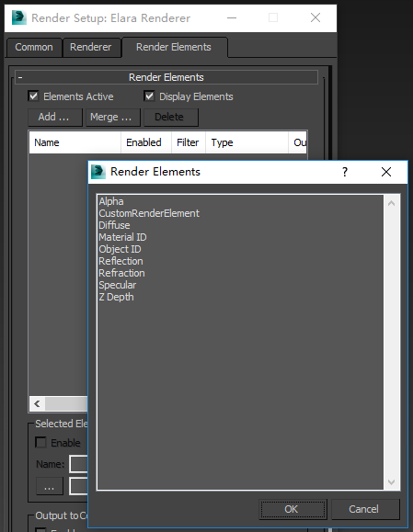Close the Render Elements dialog
Image resolution: width=413 pixels, height=532 pixels.
pos(386,172)
